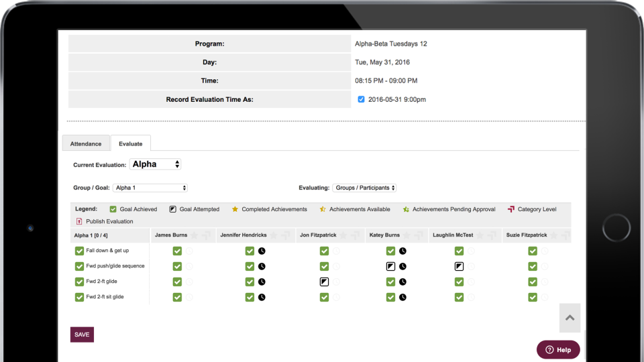Click Katey Burns' star icon
The image size is (644, 362).
407,235
